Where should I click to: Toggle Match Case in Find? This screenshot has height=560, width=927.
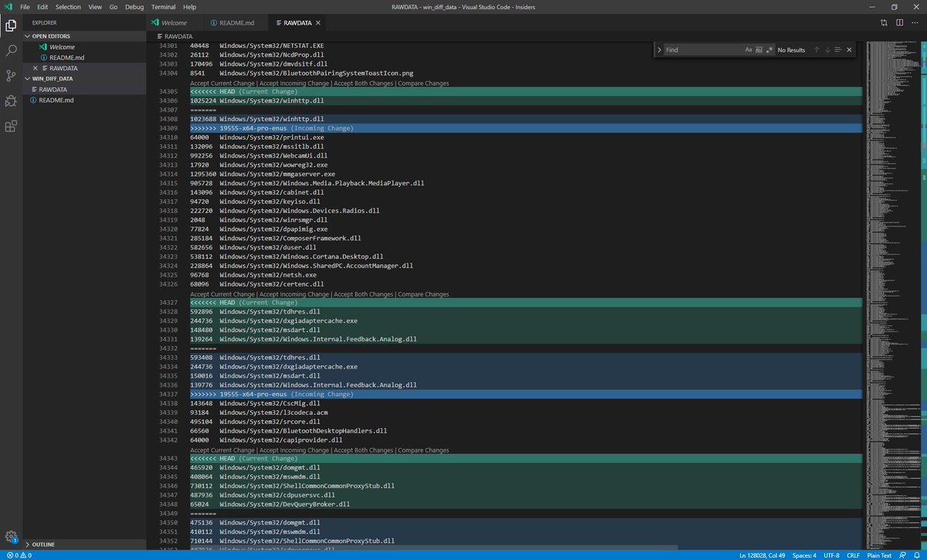tap(749, 49)
